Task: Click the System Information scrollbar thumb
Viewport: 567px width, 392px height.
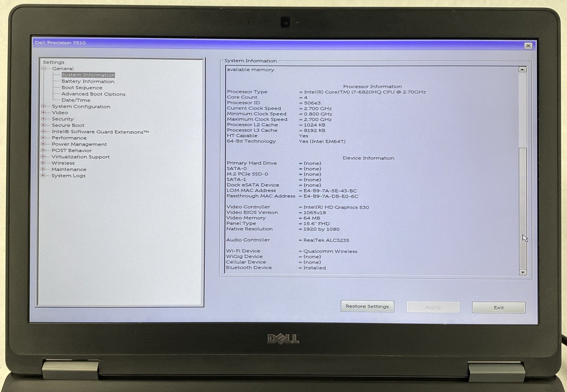Action: (x=523, y=208)
